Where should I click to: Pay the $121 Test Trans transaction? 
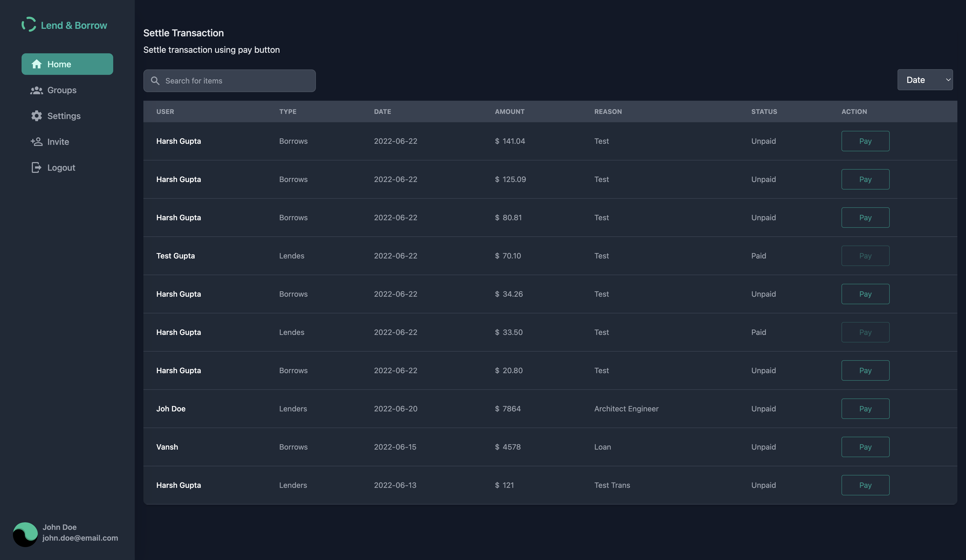pyautogui.click(x=865, y=485)
